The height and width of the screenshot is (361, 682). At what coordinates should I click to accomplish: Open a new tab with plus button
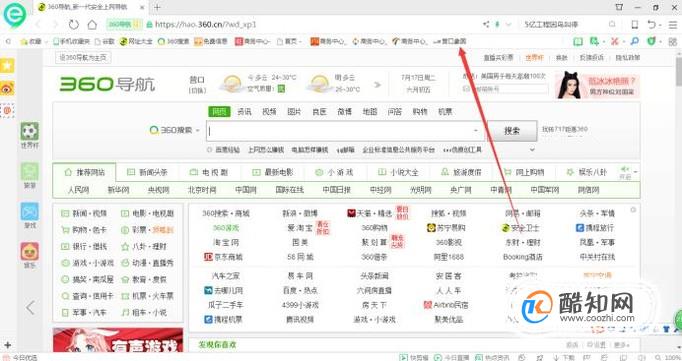click(157, 7)
